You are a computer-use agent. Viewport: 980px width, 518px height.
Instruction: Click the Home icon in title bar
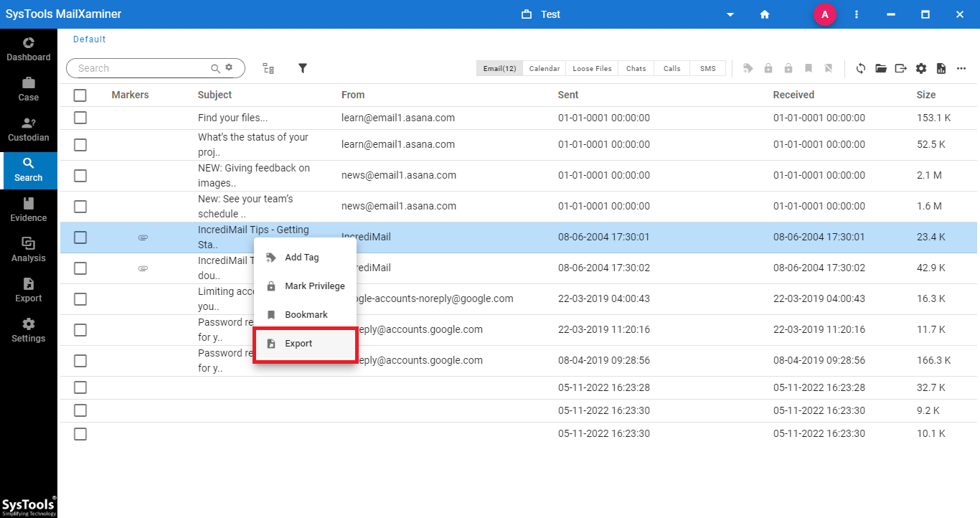(765, 14)
